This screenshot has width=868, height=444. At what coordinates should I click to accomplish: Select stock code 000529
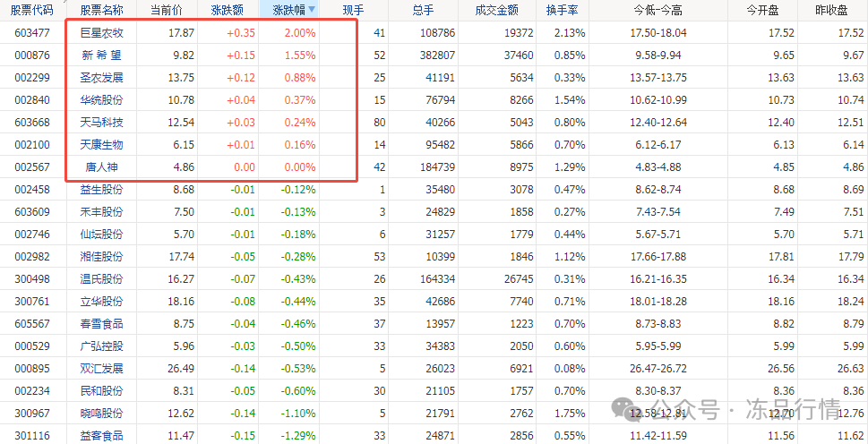point(32,346)
